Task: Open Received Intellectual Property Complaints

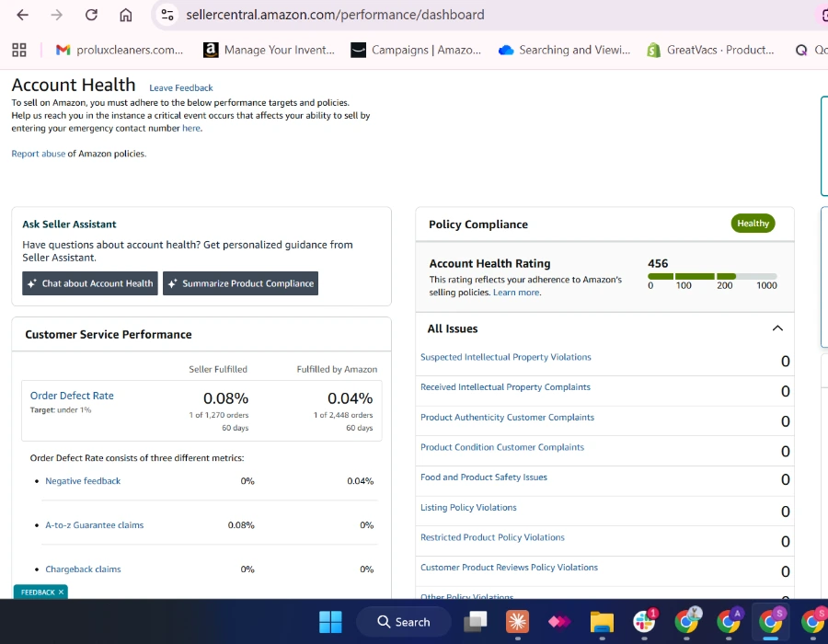Action: click(x=505, y=387)
